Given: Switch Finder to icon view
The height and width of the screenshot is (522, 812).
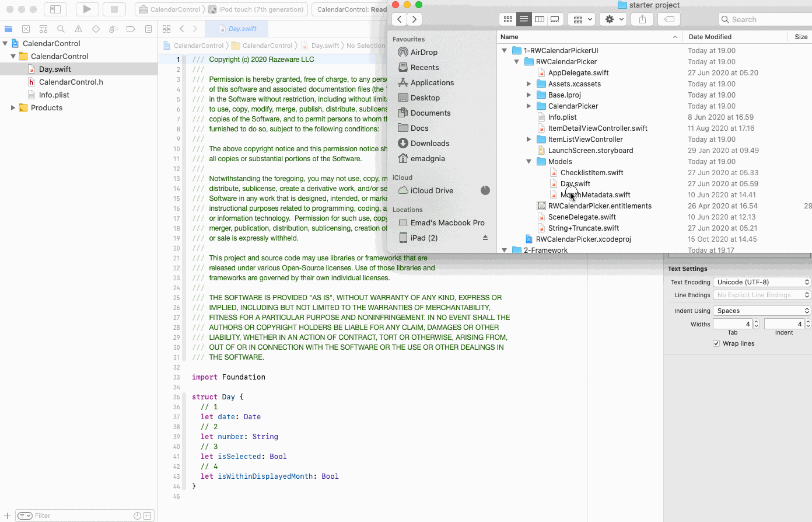Looking at the screenshot, I should tap(508, 19).
